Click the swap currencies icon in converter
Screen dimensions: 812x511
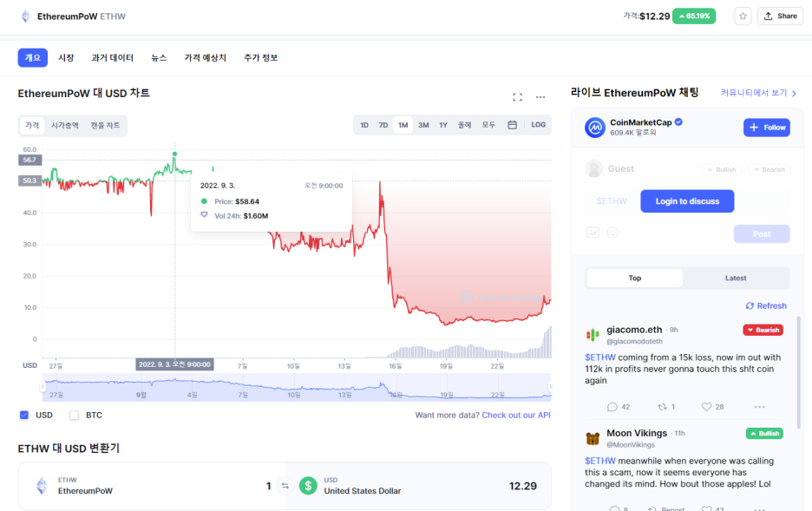click(x=285, y=486)
